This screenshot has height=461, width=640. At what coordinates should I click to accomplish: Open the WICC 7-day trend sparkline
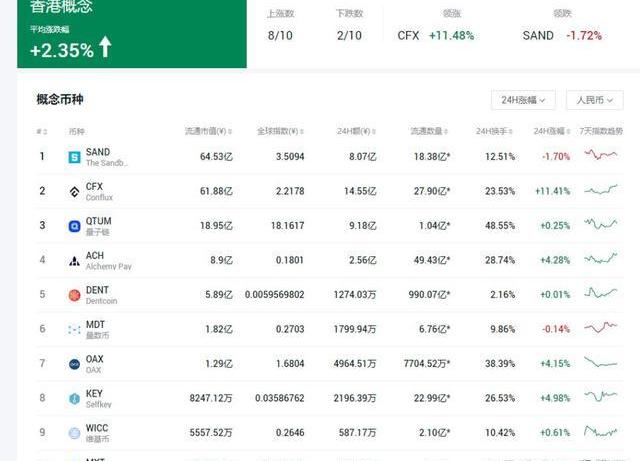[600, 431]
